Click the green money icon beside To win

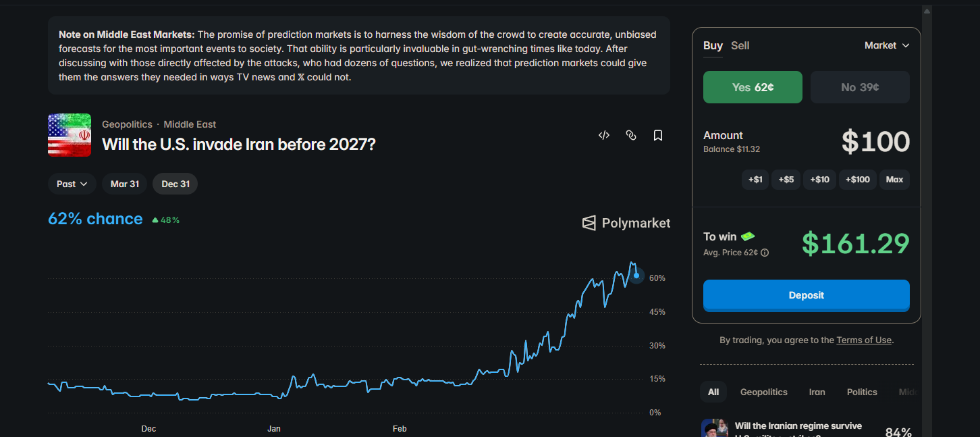748,236
